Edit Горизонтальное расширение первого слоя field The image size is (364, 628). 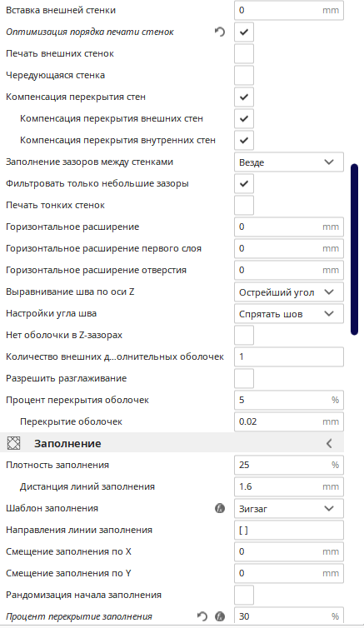coord(289,248)
